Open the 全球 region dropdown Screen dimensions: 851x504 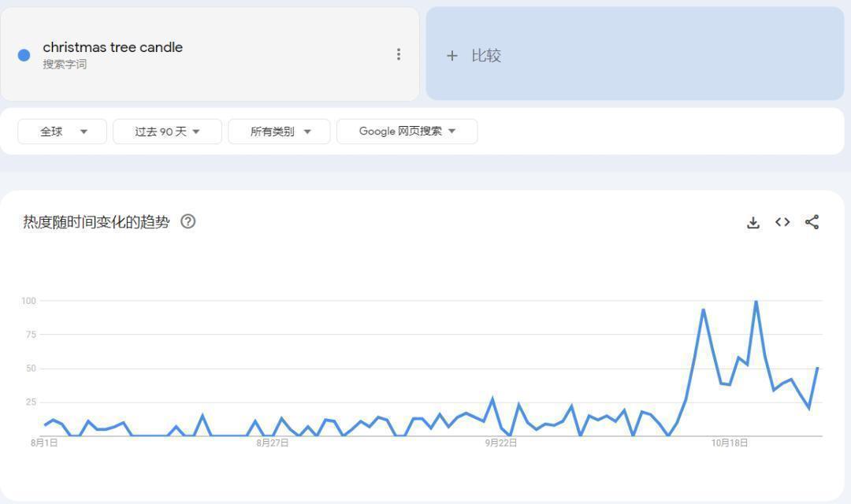pyautogui.click(x=62, y=132)
